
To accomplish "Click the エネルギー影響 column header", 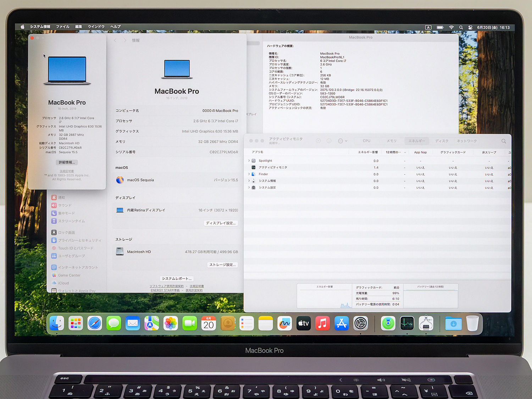I will pyautogui.click(x=368, y=152).
